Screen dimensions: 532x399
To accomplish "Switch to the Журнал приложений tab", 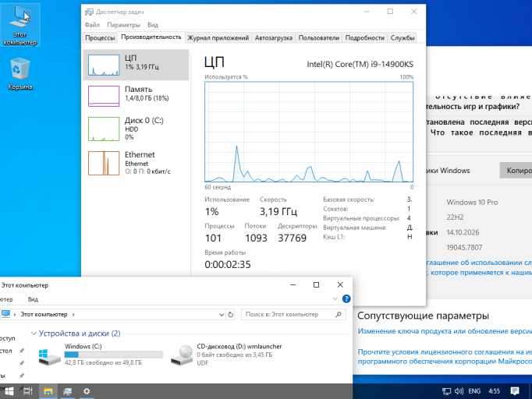I will pyautogui.click(x=218, y=37).
